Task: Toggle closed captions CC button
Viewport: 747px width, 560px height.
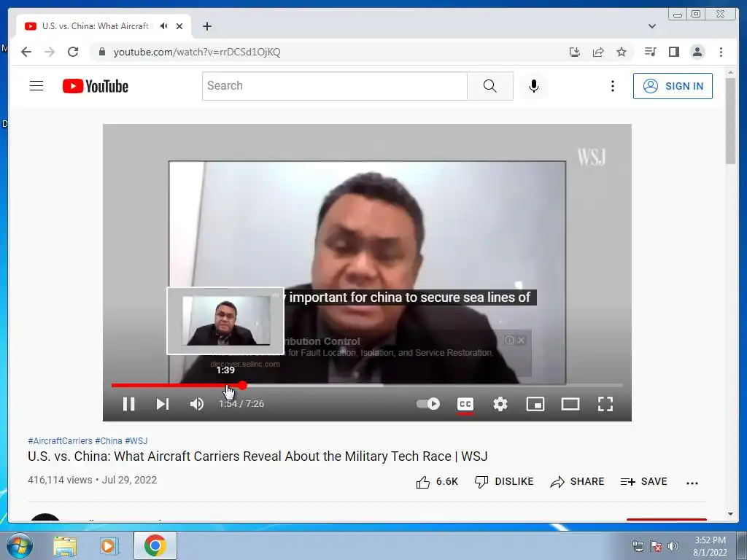Action: (x=465, y=404)
